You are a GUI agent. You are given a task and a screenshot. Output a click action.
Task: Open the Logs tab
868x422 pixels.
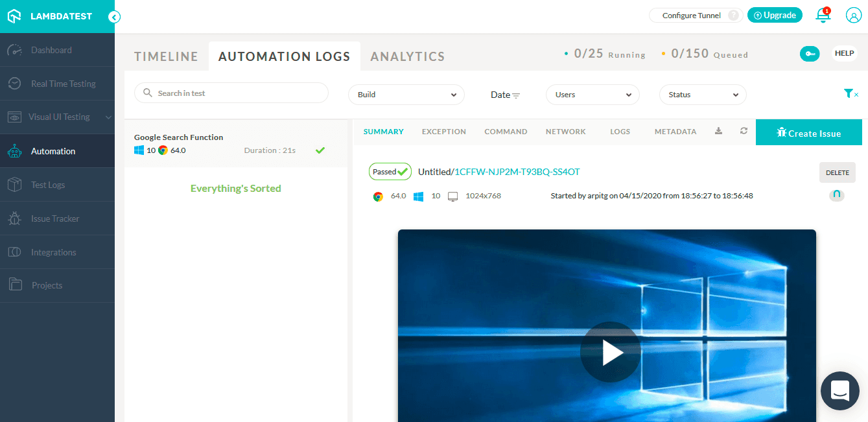(x=620, y=132)
